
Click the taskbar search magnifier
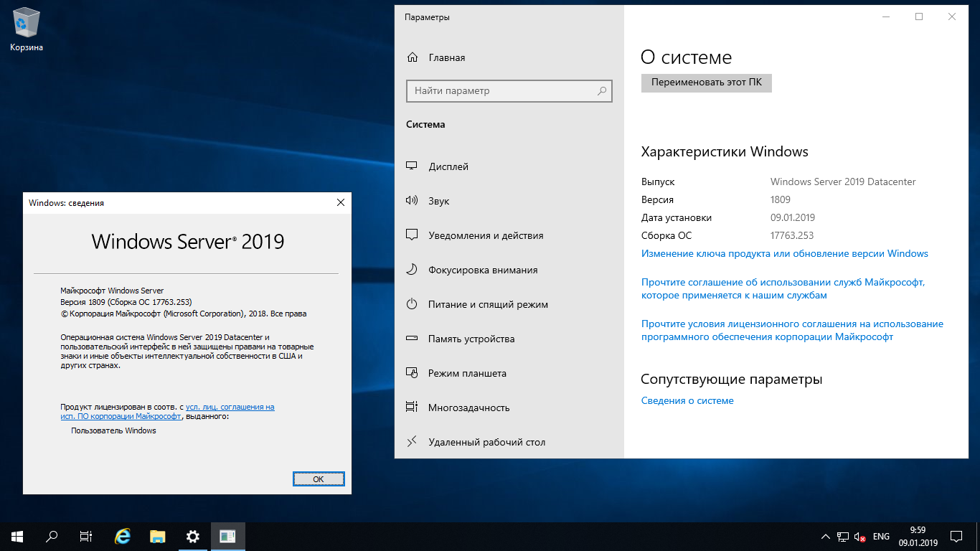52,536
